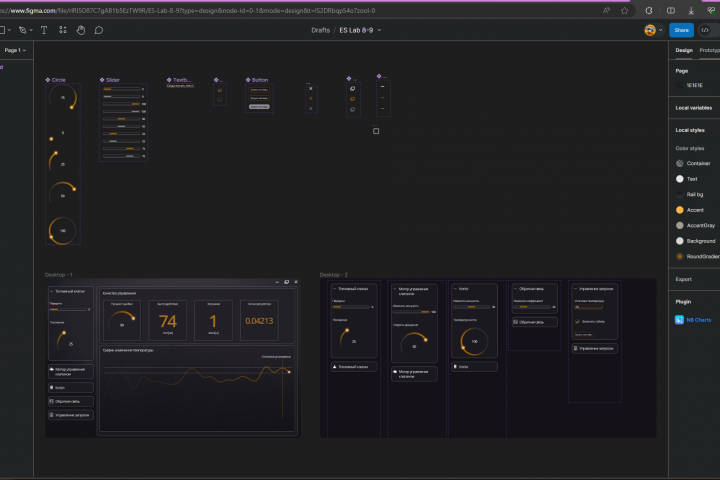Image resolution: width=720 pixels, height=480 pixels.
Task: Open the shape tools dropdown arrow
Action: click(9, 30)
